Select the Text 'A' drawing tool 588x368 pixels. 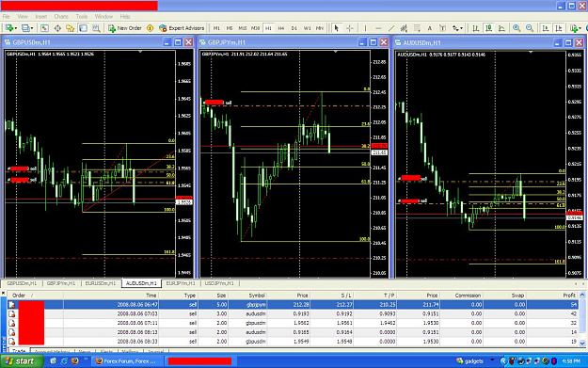430,28
